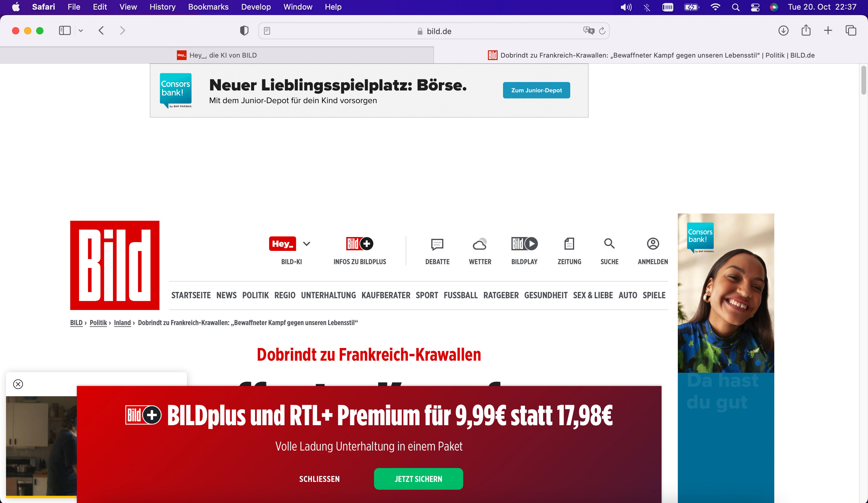868x503 pixels.
Task: Click JETZT SICHERN green button
Action: [x=419, y=479]
